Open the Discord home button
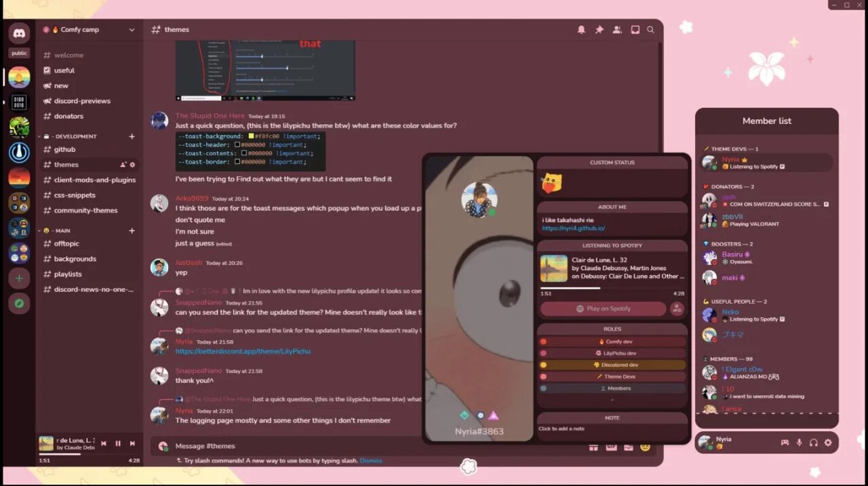868x486 pixels. 19,33
